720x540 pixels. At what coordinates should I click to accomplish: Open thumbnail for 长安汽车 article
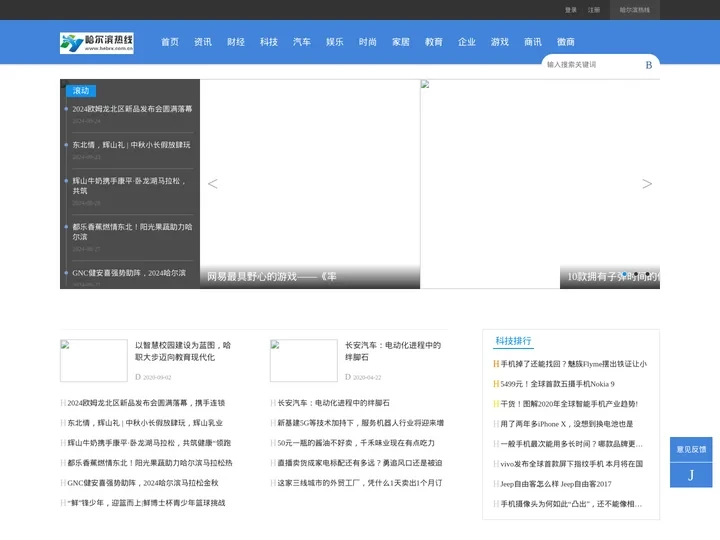pos(304,360)
